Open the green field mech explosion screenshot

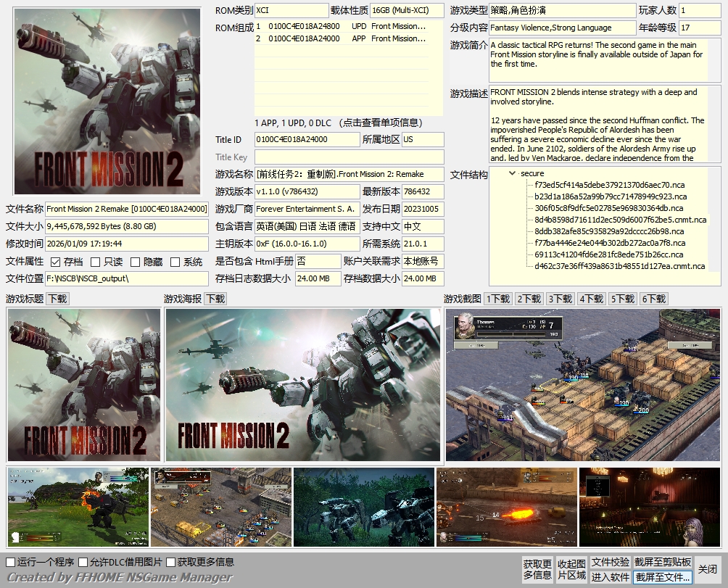click(78, 507)
